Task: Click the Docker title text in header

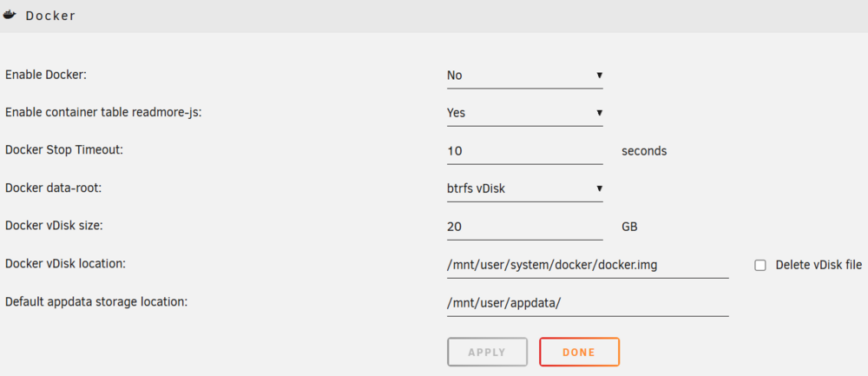Action: coord(50,16)
